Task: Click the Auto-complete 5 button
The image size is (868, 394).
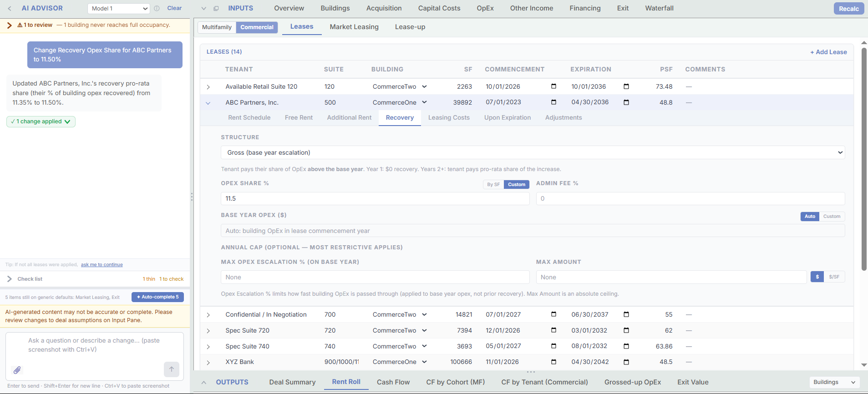Action: pyautogui.click(x=157, y=297)
